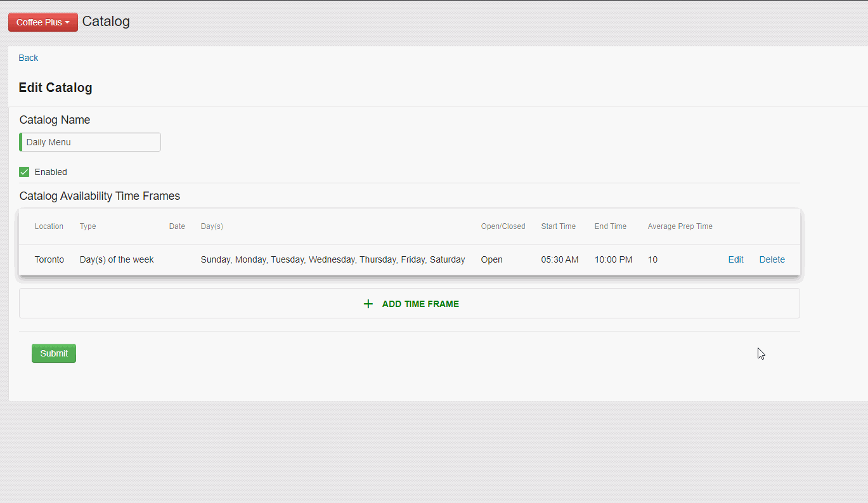Click the Location column header
The image size is (868, 503).
(x=49, y=226)
